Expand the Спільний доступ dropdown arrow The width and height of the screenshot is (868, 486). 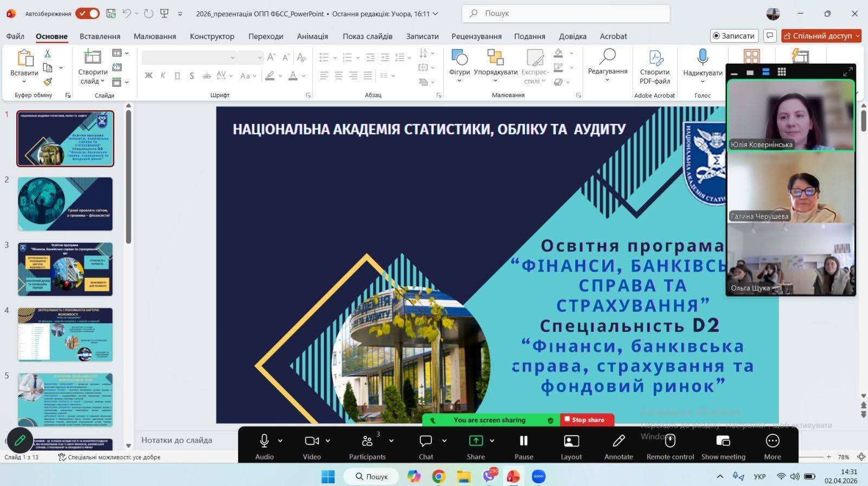click(858, 36)
